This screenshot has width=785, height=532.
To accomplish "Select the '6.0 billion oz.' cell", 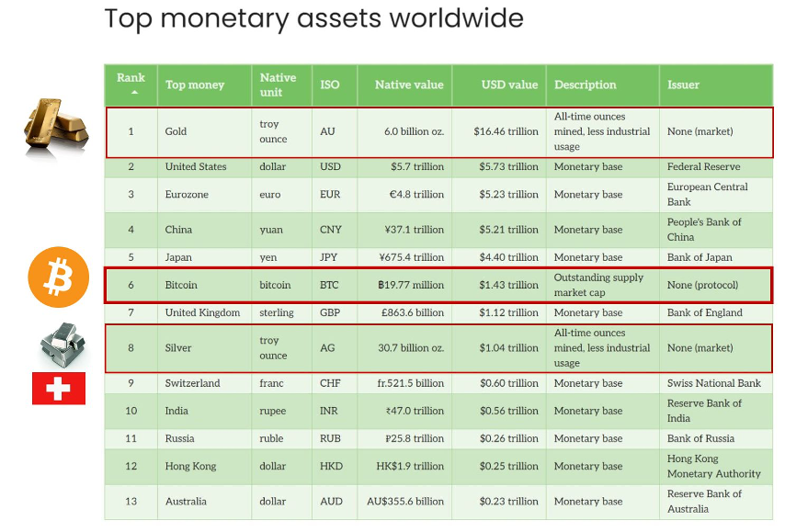I will point(404,131).
